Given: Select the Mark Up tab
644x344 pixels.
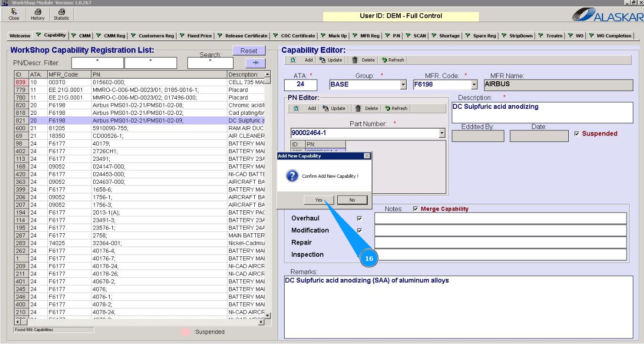Looking at the screenshot, I should tap(334, 36).
